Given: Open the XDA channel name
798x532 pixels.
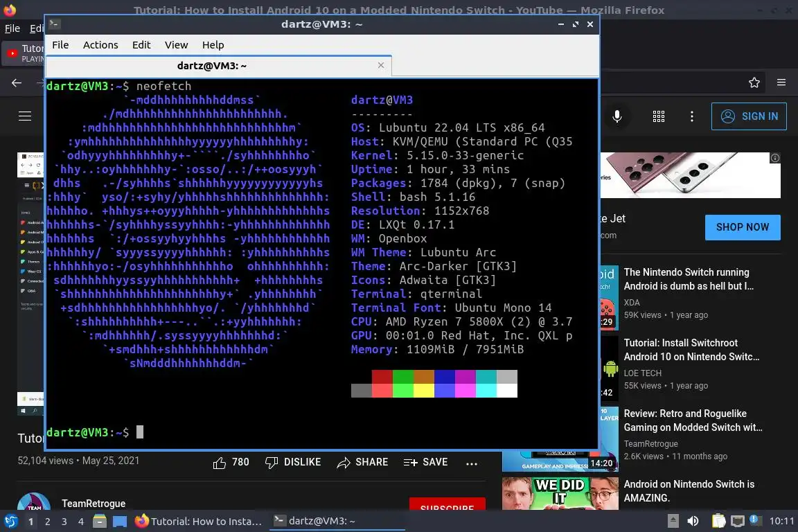Looking at the screenshot, I should click(x=632, y=303).
